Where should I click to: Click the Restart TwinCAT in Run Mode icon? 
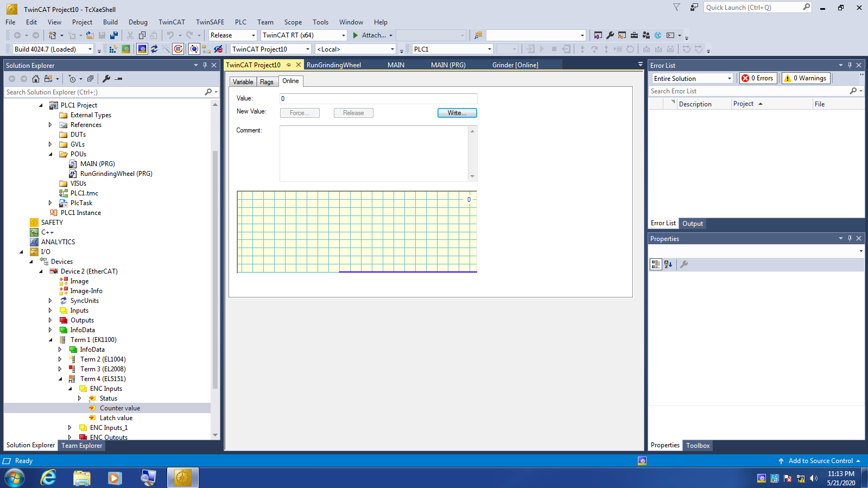click(x=126, y=49)
